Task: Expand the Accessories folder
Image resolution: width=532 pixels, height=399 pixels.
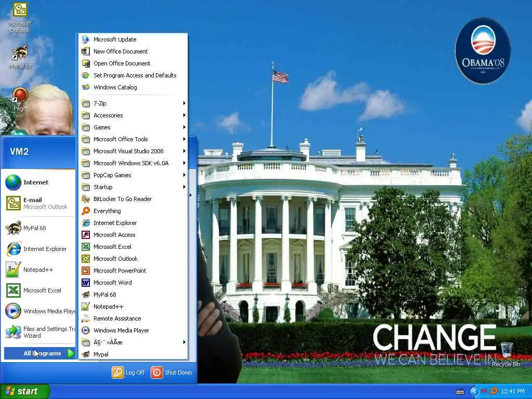Action: point(133,115)
